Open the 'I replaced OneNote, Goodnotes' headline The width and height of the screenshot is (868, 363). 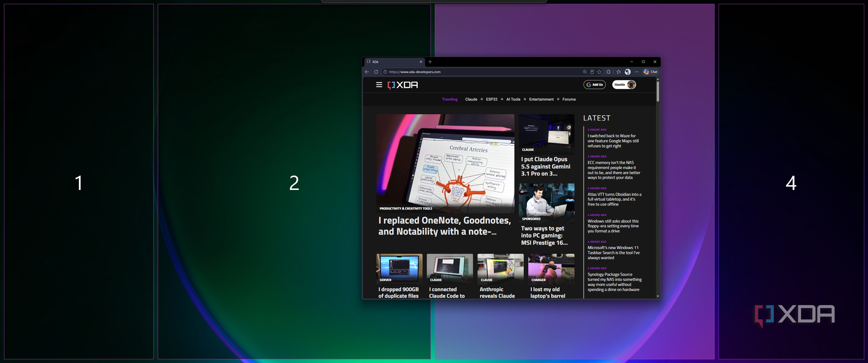coord(445,226)
